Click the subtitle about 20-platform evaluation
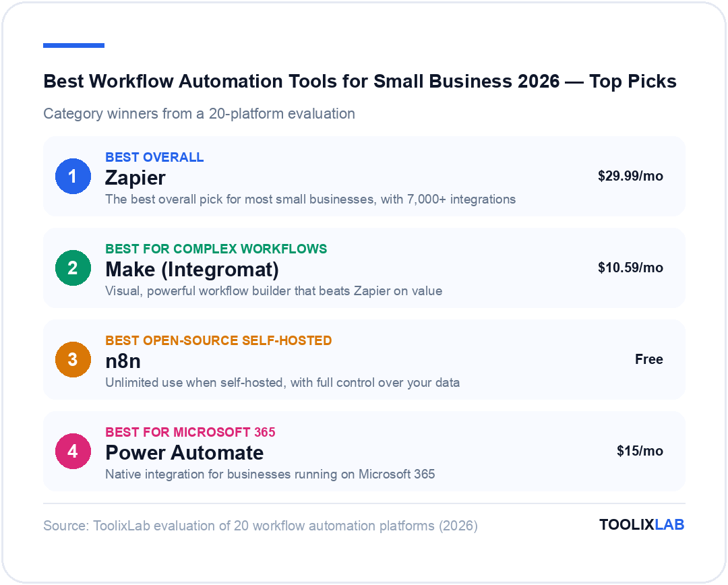This screenshot has height=585, width=728. tap(199, 114)
